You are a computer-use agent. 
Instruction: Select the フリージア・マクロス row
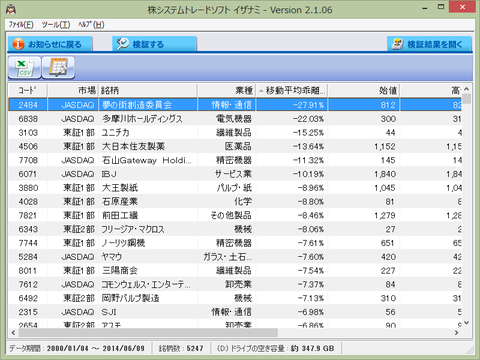click(235, 229)
